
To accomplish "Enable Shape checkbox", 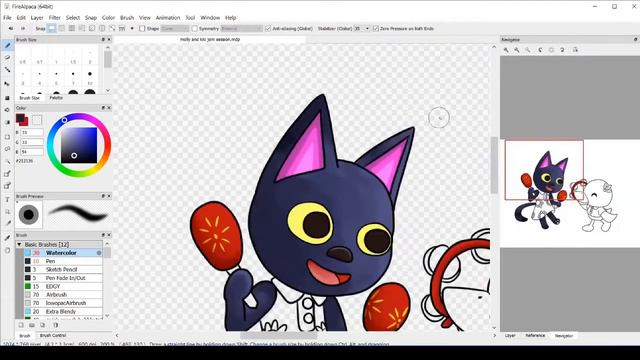I will pos(142,29).
